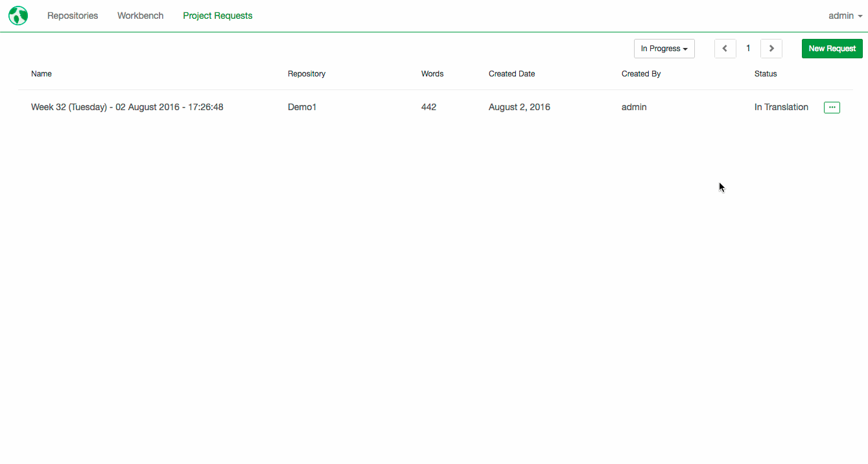
Task: Go to next page chevron
Action: [x=771, y=49]
